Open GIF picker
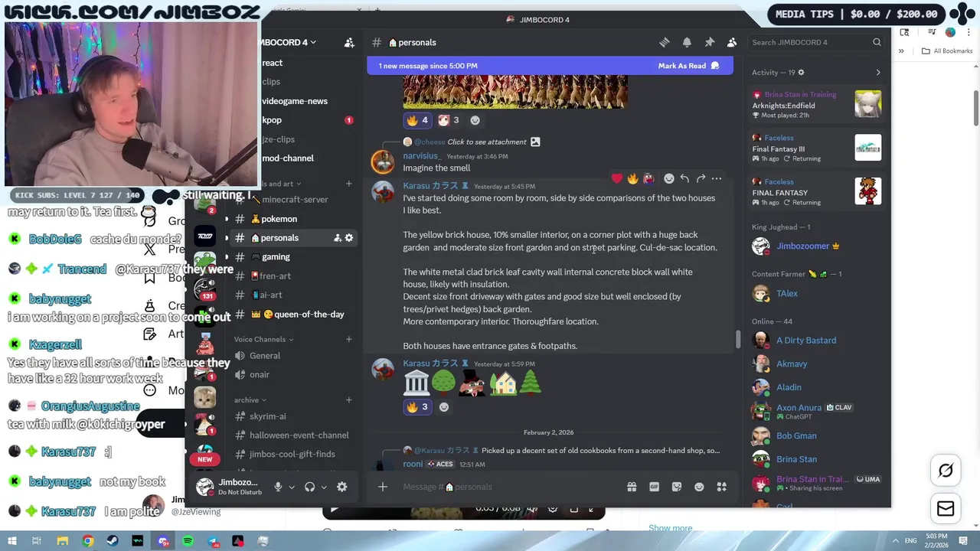980x551 pixels. click(x=655, y=487)
